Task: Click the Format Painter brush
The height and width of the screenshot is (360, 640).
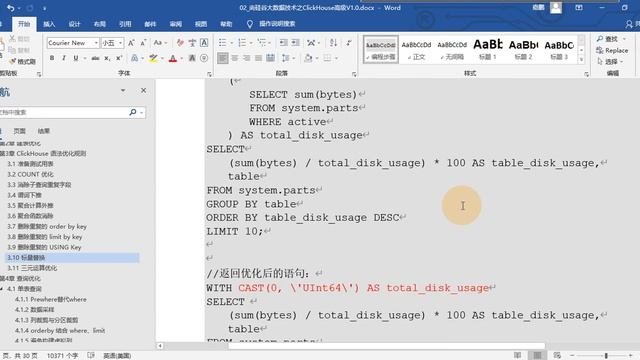Action: (22, 62)
